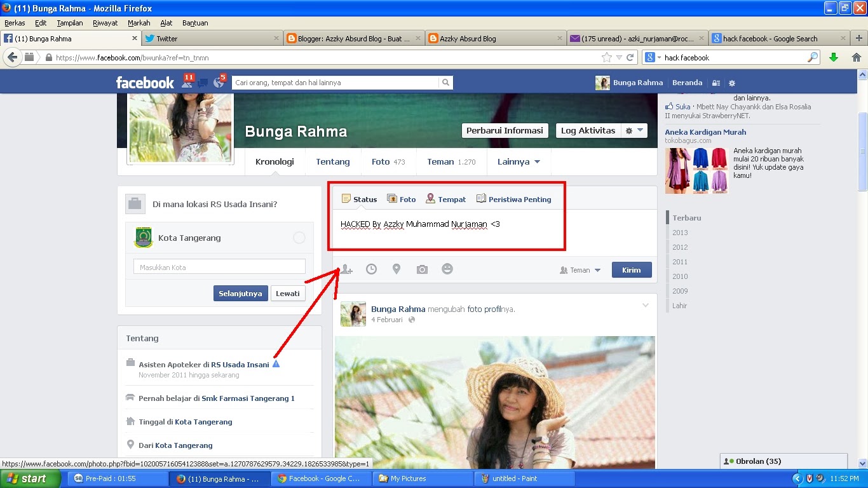Open the Tentang profile tab

pyautogui.click(x=333, y=161)
